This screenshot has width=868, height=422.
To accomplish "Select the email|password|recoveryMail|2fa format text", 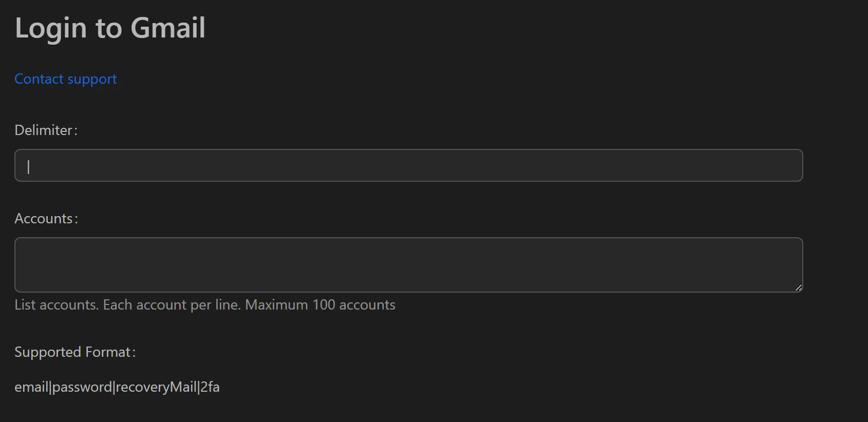I will [x=117, y=387].
